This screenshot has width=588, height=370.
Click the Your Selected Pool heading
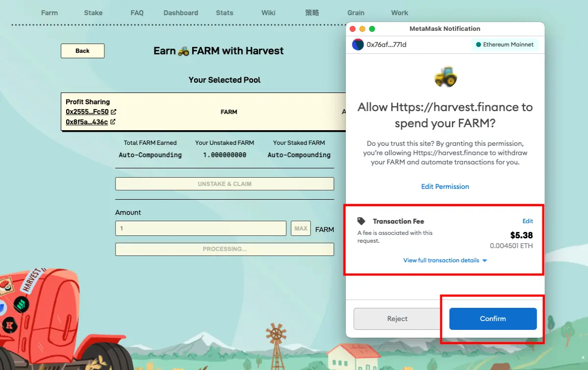pos(225,80)
